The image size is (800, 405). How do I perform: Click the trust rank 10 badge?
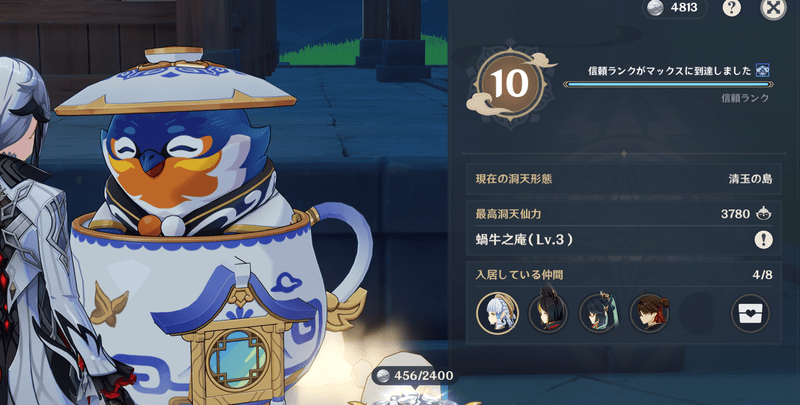(510, 84)
